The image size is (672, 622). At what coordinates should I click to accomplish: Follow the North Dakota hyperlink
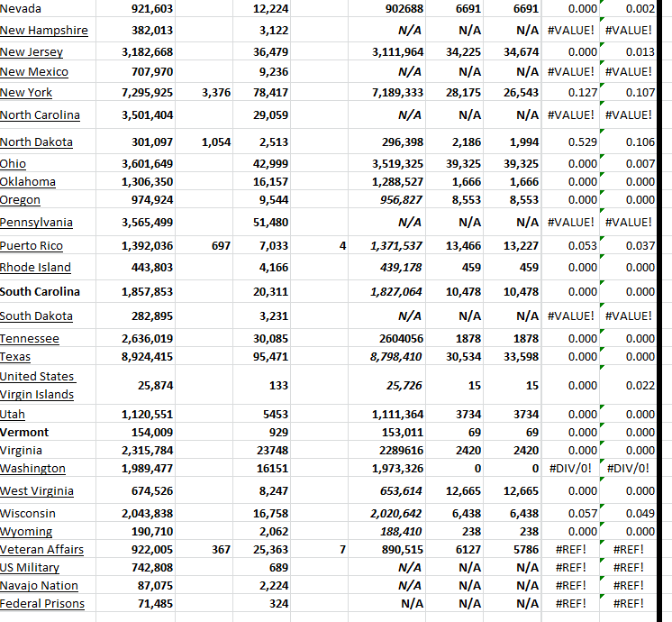point(36,142)
